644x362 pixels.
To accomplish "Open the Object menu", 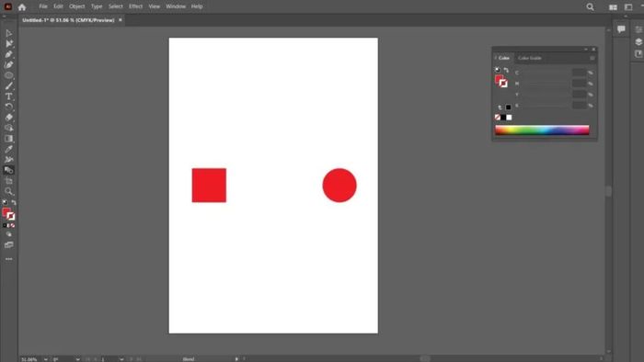I will 76,6.
